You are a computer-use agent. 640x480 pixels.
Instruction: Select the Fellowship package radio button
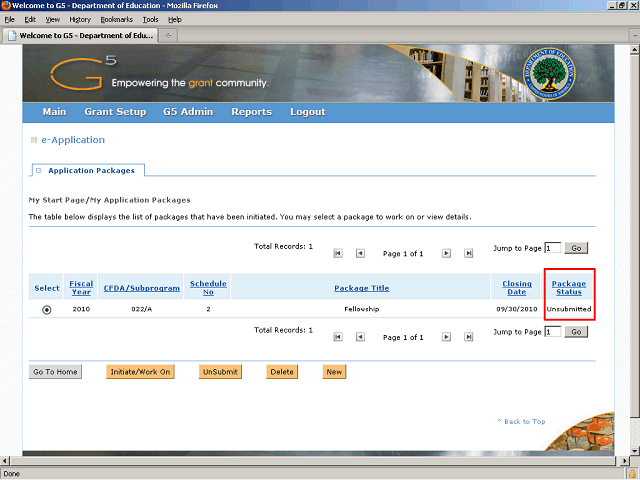[47, 310]
